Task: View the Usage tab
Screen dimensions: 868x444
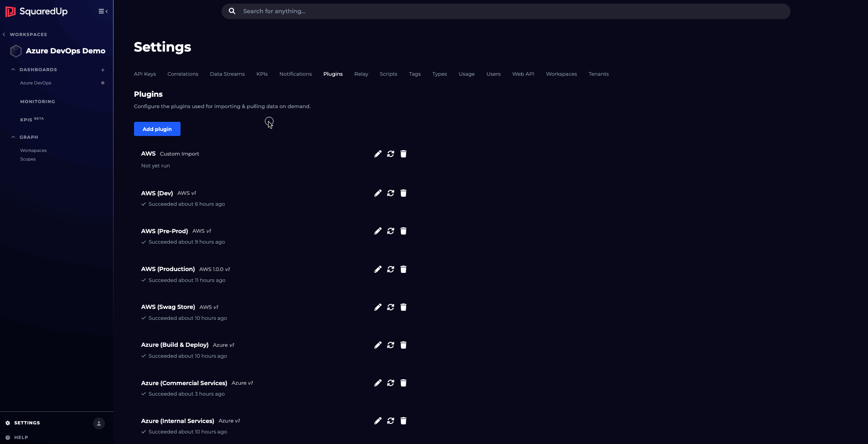Action: (466, 74)
